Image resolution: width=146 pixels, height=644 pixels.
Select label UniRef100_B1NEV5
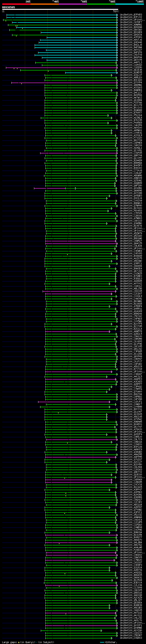(131, 72)
